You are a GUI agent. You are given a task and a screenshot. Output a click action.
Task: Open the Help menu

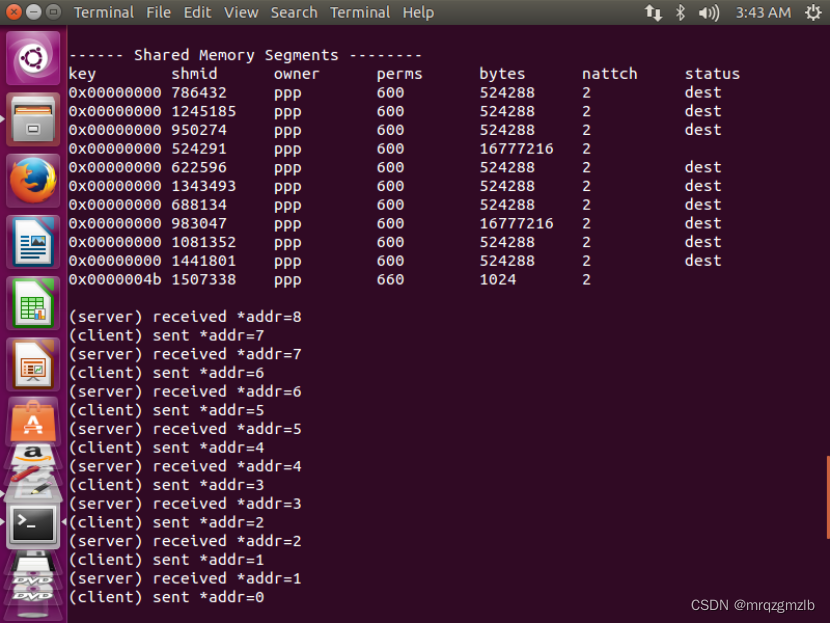click(x=418, y=12)
